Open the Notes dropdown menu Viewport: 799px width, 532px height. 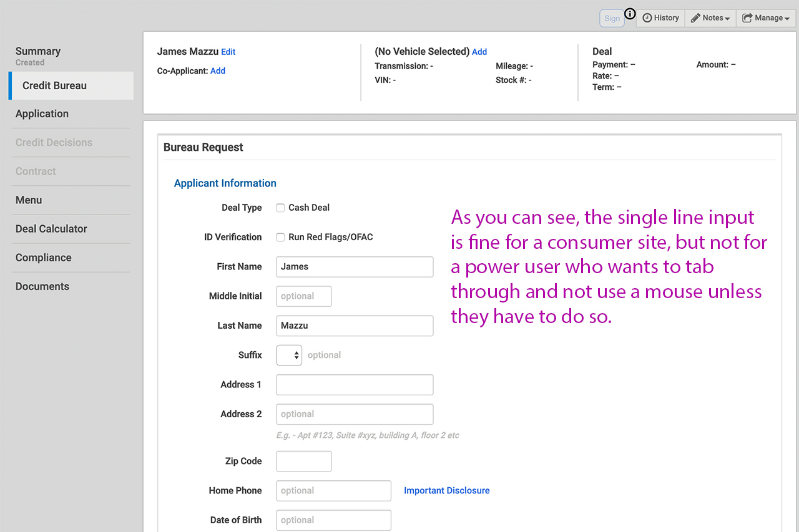[x=710, y=18]
